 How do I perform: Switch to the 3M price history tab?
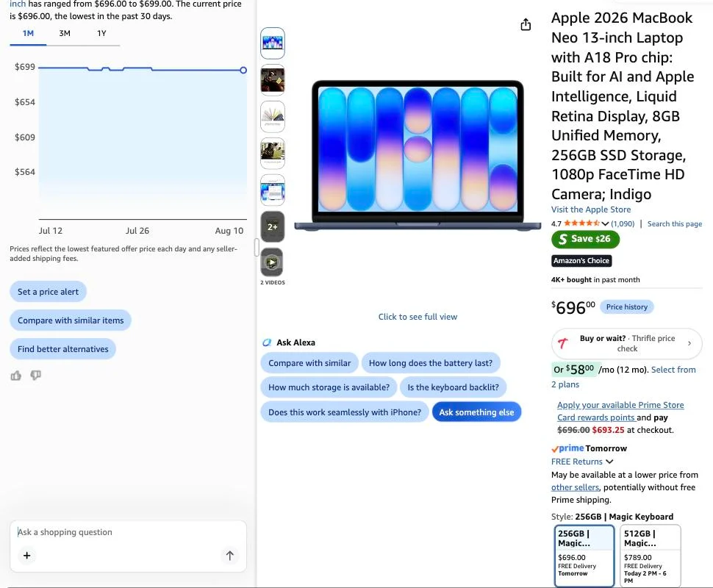pos(65,33)
